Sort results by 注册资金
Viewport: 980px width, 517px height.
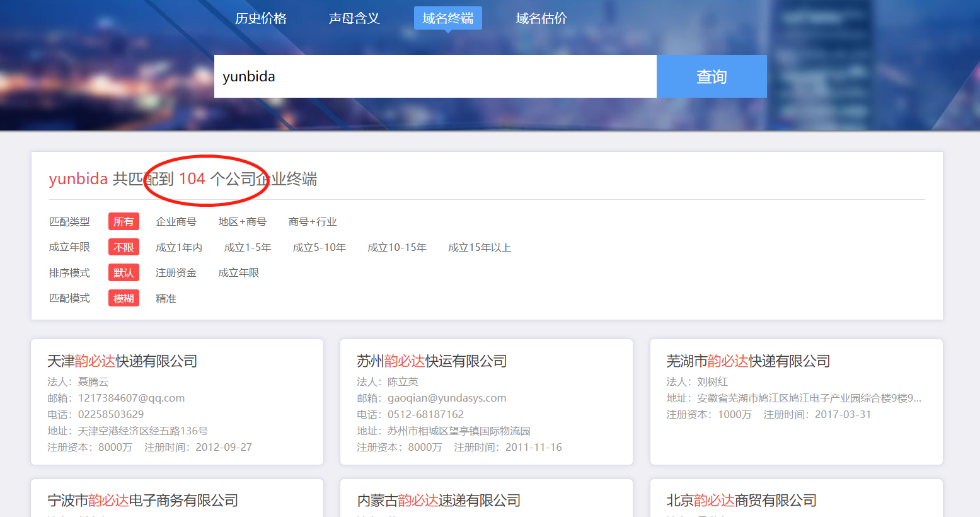click(176, 273)
